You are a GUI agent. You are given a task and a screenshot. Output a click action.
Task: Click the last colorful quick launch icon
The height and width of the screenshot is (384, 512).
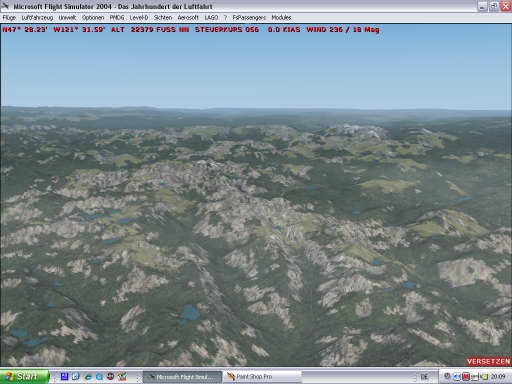pyautogui.click(x=122, y=377)
